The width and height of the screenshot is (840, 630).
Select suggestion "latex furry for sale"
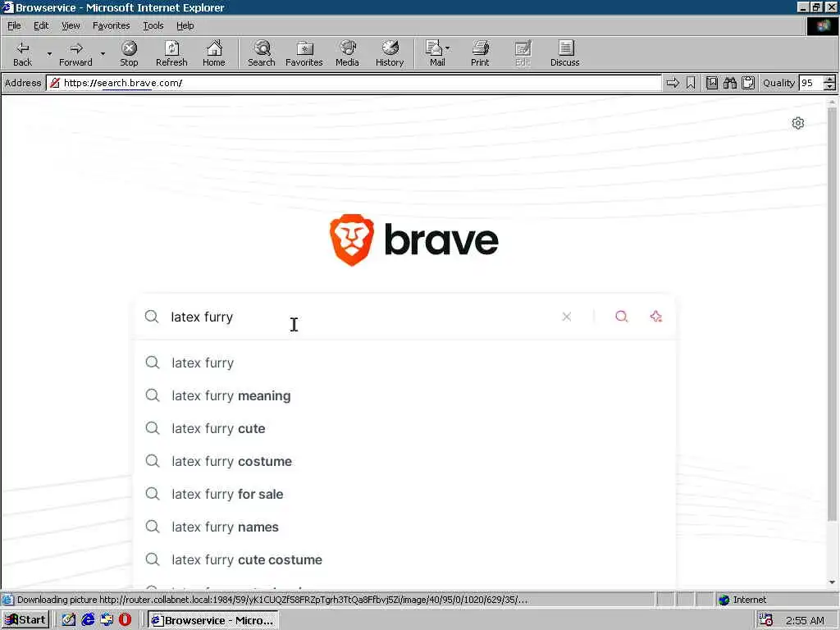click(x=405, y=494)
